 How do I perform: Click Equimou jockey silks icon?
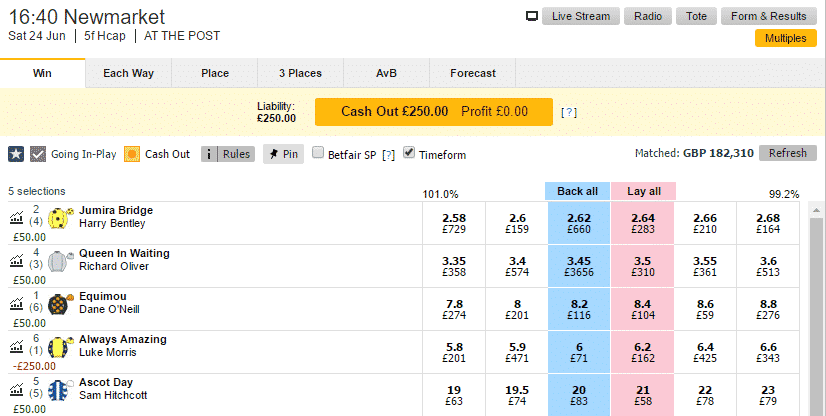(x=61, y=304)
